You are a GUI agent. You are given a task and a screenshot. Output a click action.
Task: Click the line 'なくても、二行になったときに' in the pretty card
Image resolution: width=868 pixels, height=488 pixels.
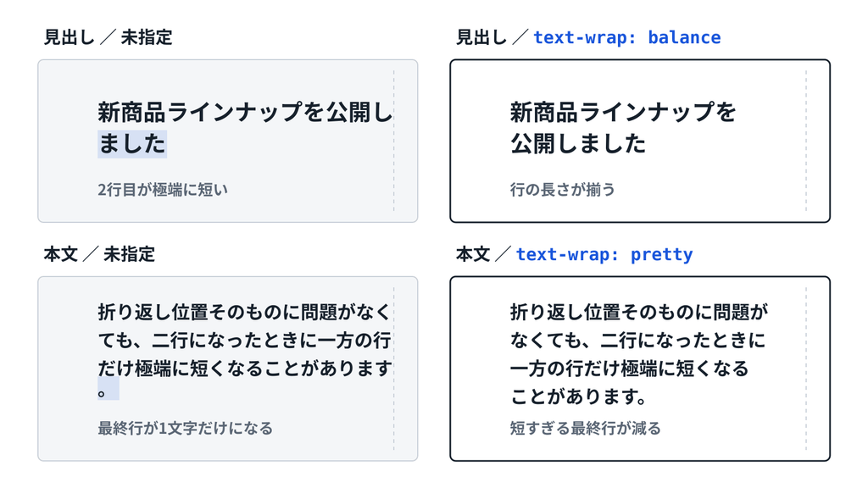coord(637,341)
